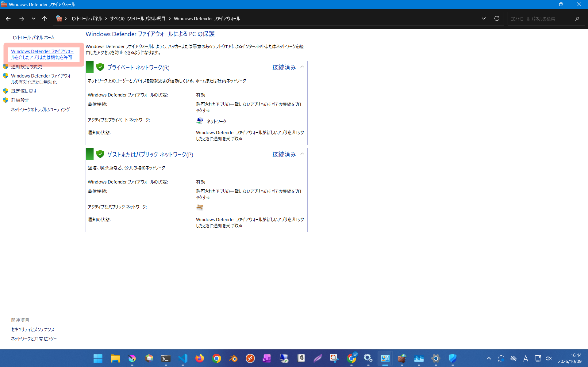The width and height of the screenshot is (588, 367).
Task: Click the IME input mode A indicator
Action: point(525,358)
